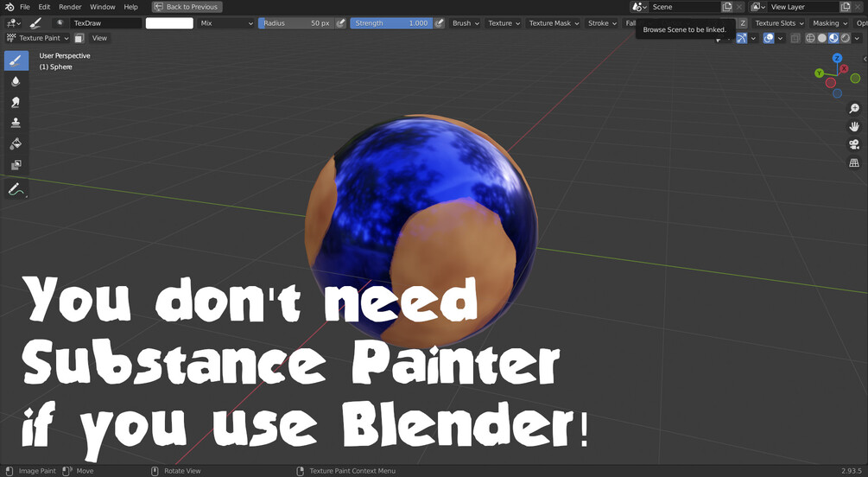Click the pan hand viewport icon

[854, 127]
